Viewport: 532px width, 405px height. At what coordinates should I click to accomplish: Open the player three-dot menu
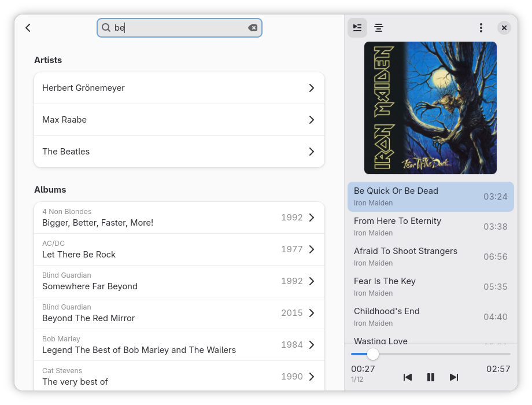click(481, 28)
